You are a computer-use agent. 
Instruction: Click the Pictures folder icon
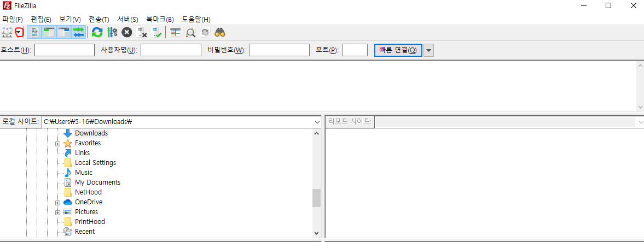(x=68, y=212)
